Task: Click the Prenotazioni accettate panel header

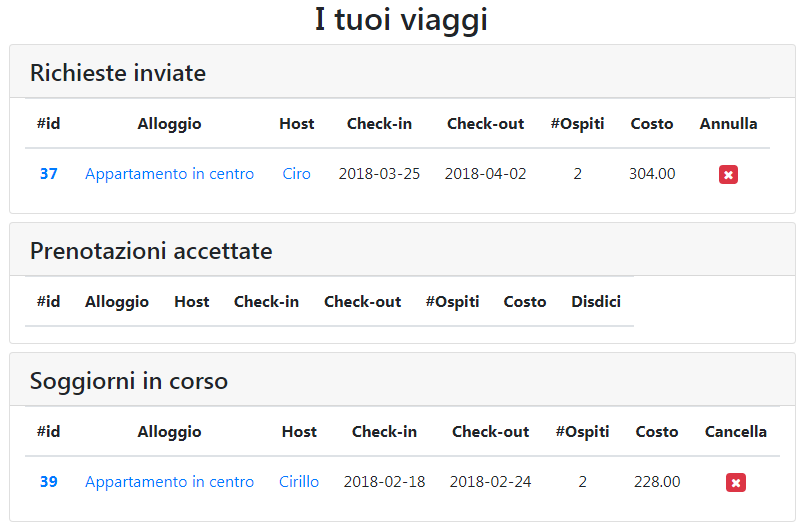Action: [x=403, y=249]
